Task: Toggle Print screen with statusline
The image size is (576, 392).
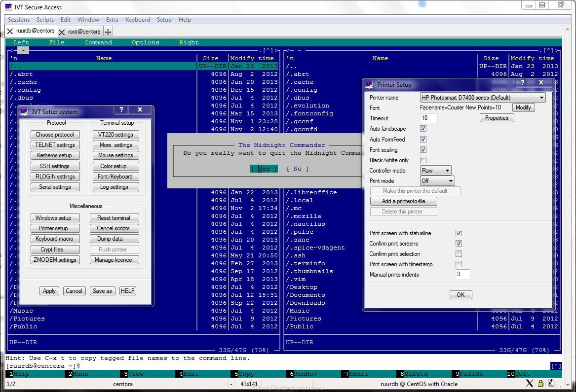Action: (x=459, y=233)
